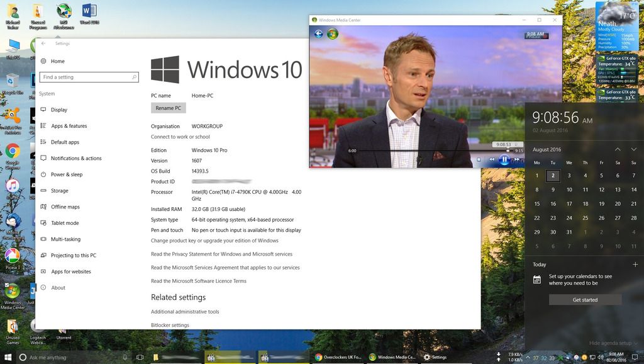Click the Settings window back arrow
The image size is (644, 364).
tap(43, 43)
